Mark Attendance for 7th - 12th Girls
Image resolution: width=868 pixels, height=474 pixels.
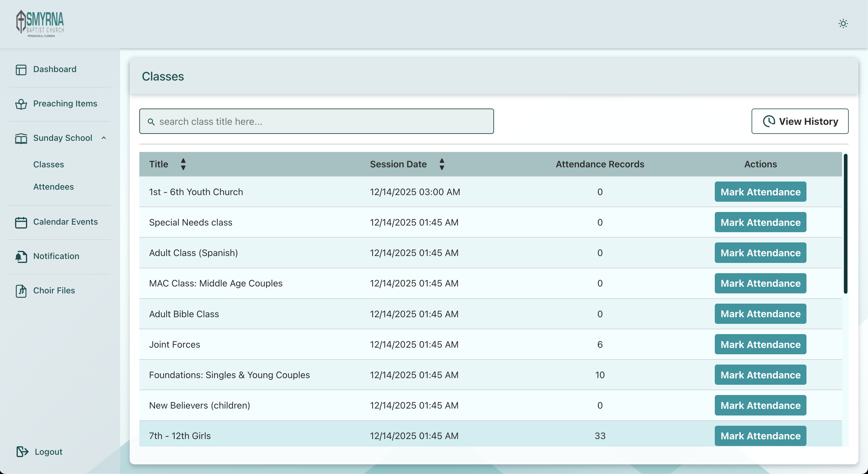[x=760, y=436]
